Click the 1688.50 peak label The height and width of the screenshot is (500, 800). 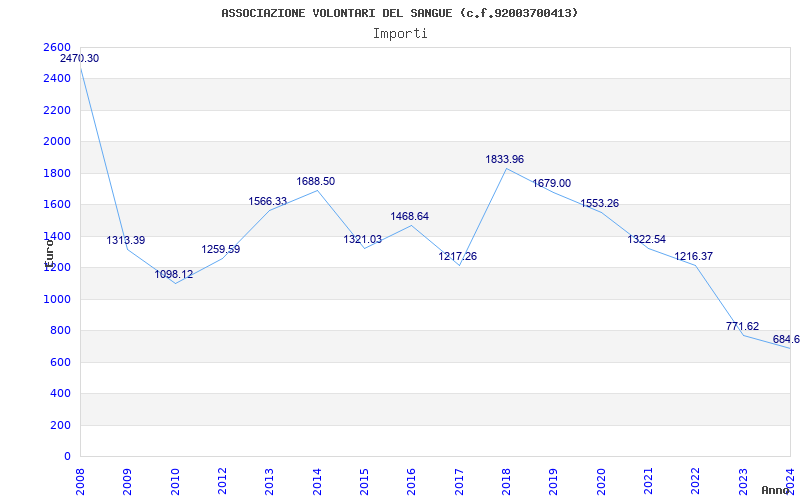316,182
